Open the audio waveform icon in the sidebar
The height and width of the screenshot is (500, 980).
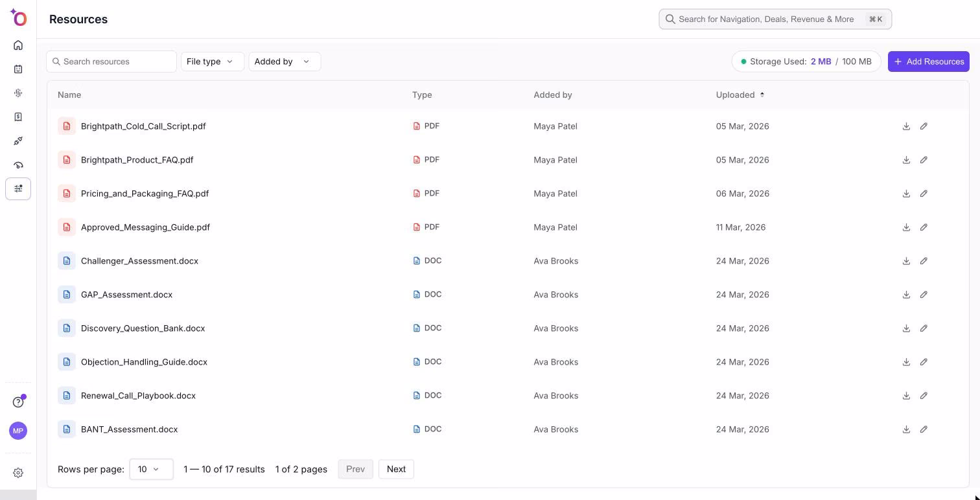pyautogui.click(x=18, y=93)
